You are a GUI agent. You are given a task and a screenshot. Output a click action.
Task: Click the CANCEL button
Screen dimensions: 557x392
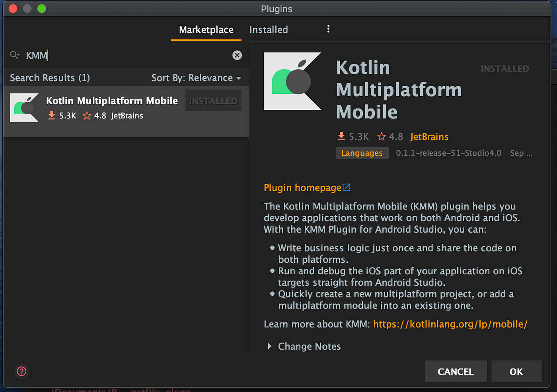(x=456, y=371)
